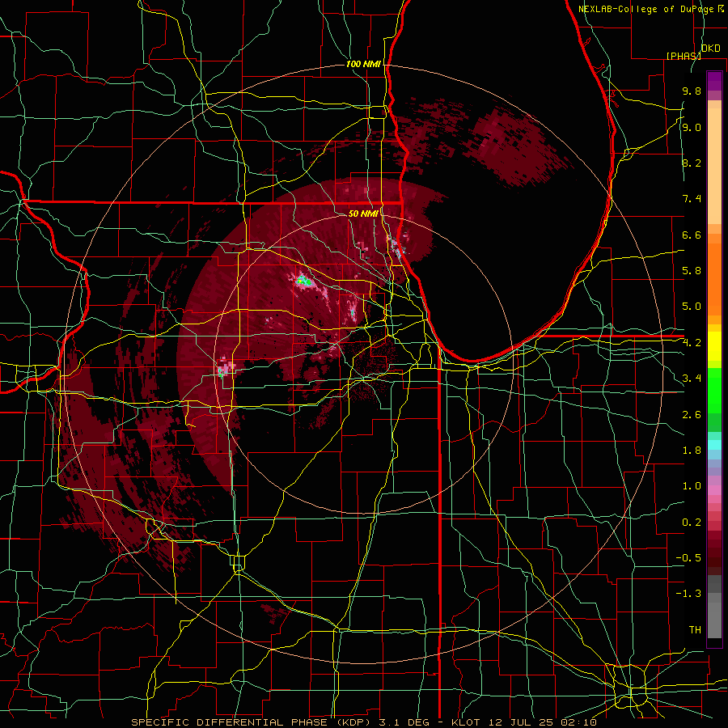Pick the yellow color bar segment
The height and width of the screenshot is (728, 728).
pyautogui.click(x=714, y=346)
